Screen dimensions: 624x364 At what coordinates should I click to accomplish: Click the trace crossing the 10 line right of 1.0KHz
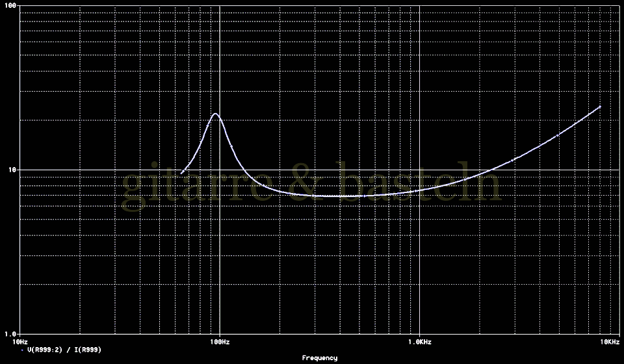click(x=492, y=170)
